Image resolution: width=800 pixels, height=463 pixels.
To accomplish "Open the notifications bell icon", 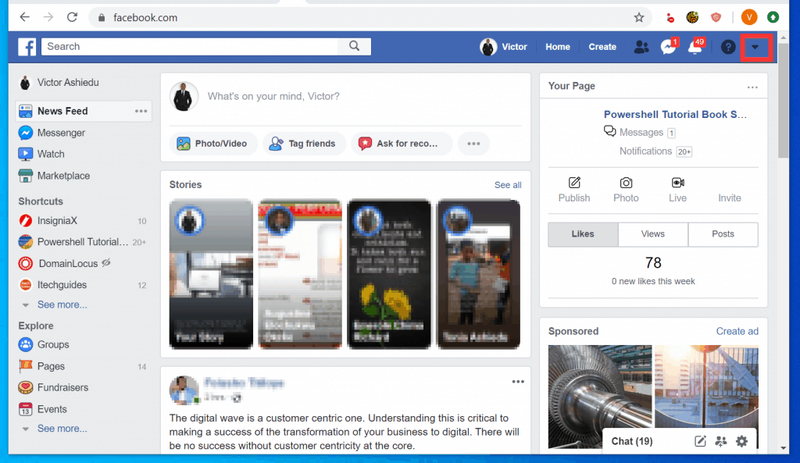I will coord(695,47).
